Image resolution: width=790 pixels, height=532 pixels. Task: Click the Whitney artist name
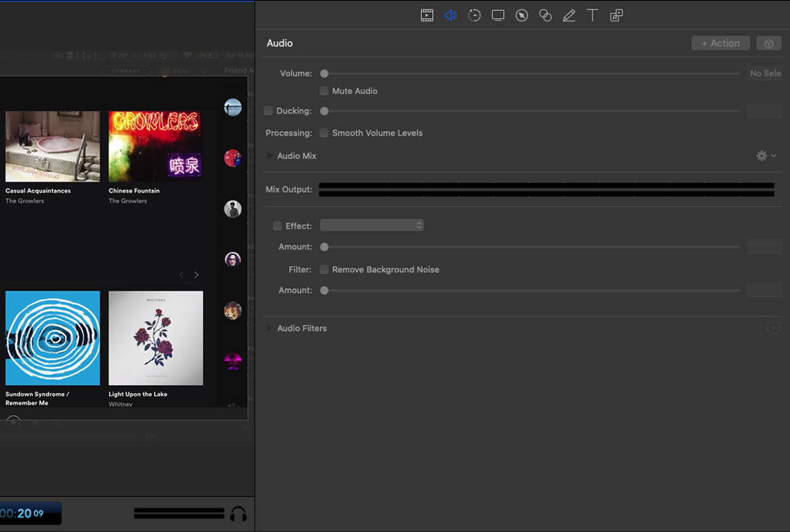click(120, 404)
